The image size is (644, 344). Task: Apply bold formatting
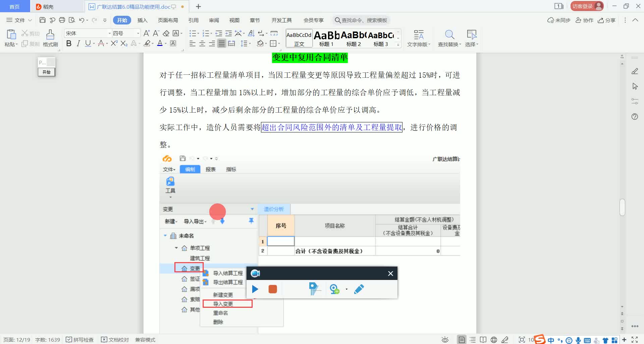(69, 43)
